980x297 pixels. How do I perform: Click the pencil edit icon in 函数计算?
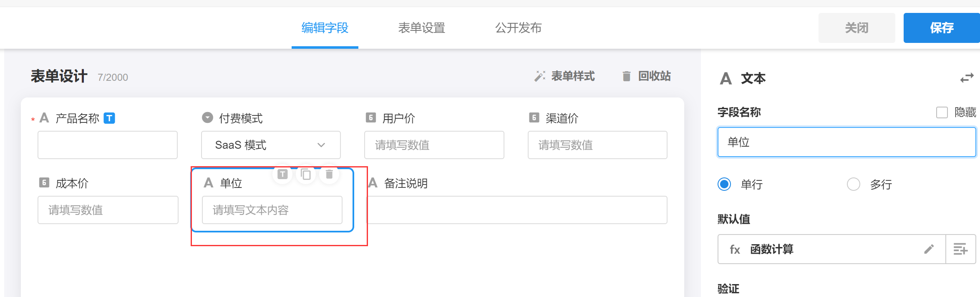tap(929, 249)
